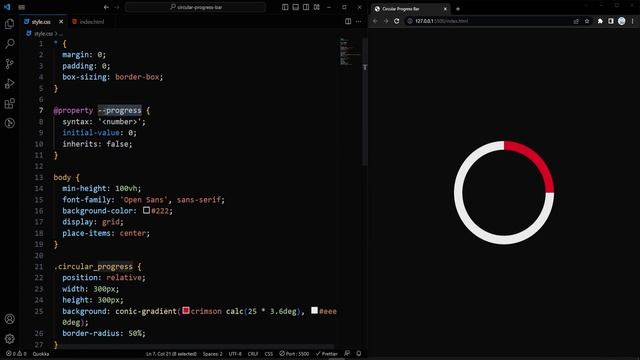Open the Manage gear in VS Code
Viewport: 640px width, 360px height.
[9, 338]
